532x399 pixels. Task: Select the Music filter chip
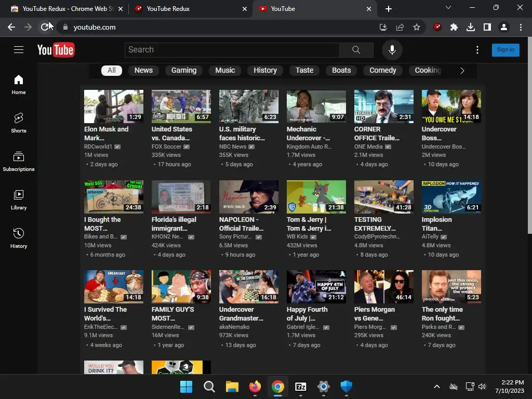pos(225,70)
